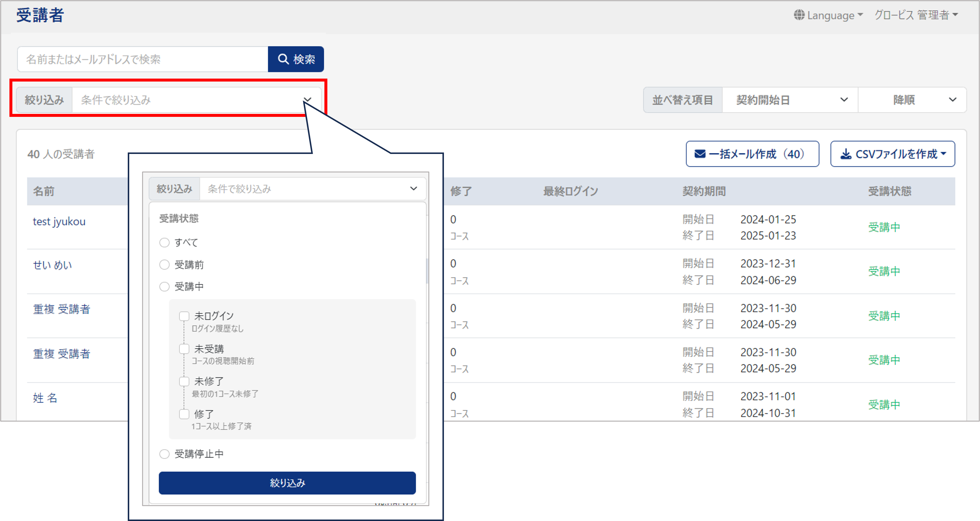Viewport: 980px width, 521px height.
Task: Open the test jyukou learner link
Action: tap(59, 221)
